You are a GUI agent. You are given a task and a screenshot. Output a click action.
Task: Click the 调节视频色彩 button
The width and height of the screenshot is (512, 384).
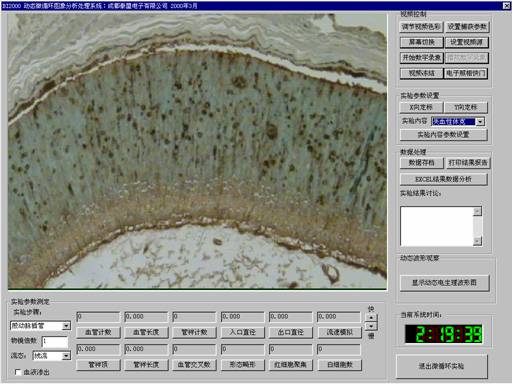(x=421, y=27)
